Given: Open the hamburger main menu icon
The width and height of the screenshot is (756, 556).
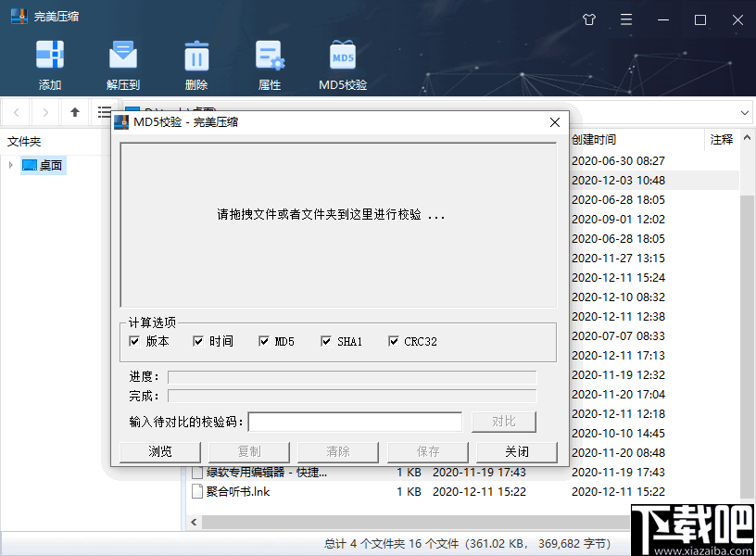Looking at the screenshot, I should [625, 19].
